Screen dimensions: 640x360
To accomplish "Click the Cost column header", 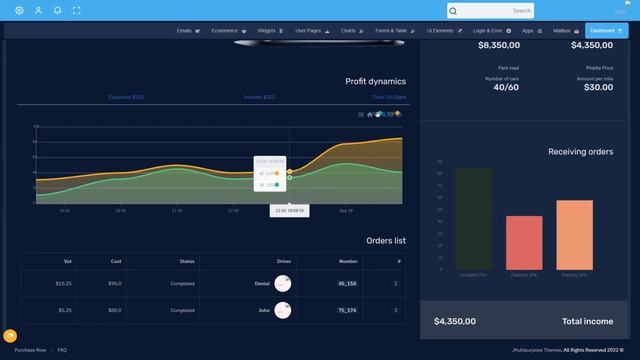I will (x=116, y=261).
